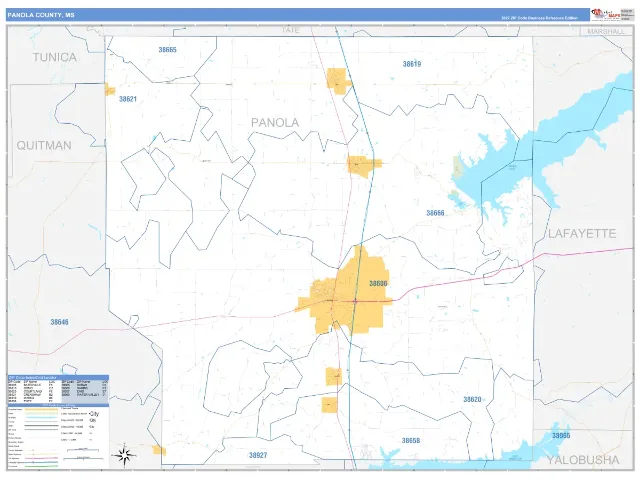Select the ZIP code label 38621
640x480 pixels.
(x=128, y=99)
